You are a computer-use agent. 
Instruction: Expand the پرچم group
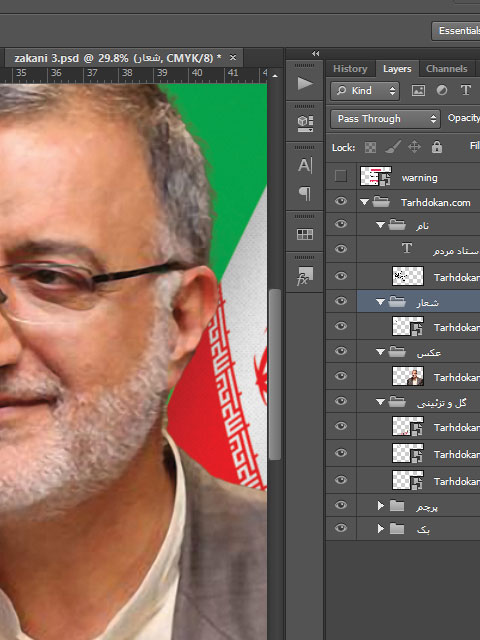(x=381, y=506)
